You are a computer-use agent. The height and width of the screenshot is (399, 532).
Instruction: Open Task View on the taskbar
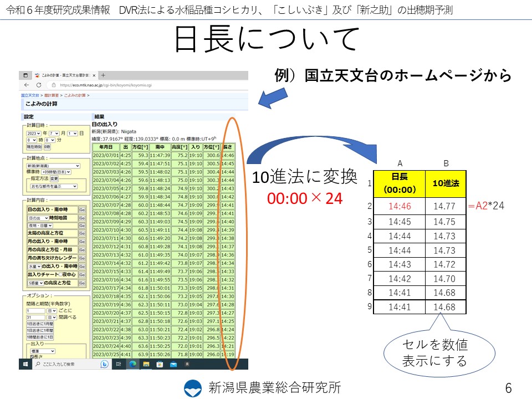(119, 364)
